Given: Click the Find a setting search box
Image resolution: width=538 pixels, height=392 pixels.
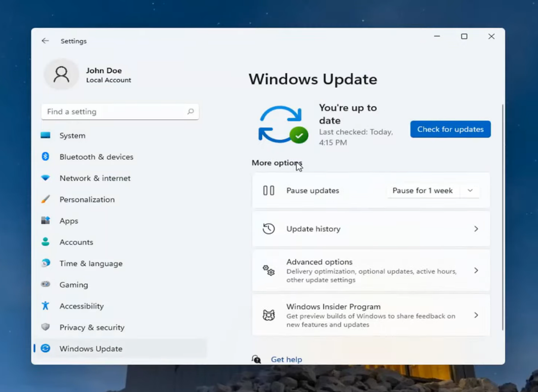Looking at the screenshot, I should 120,111.
